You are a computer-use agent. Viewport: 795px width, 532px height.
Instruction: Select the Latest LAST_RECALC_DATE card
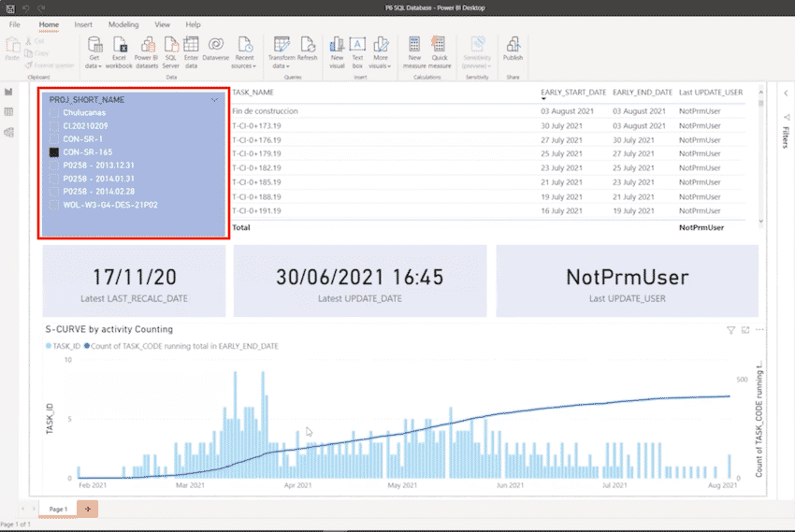134,281
